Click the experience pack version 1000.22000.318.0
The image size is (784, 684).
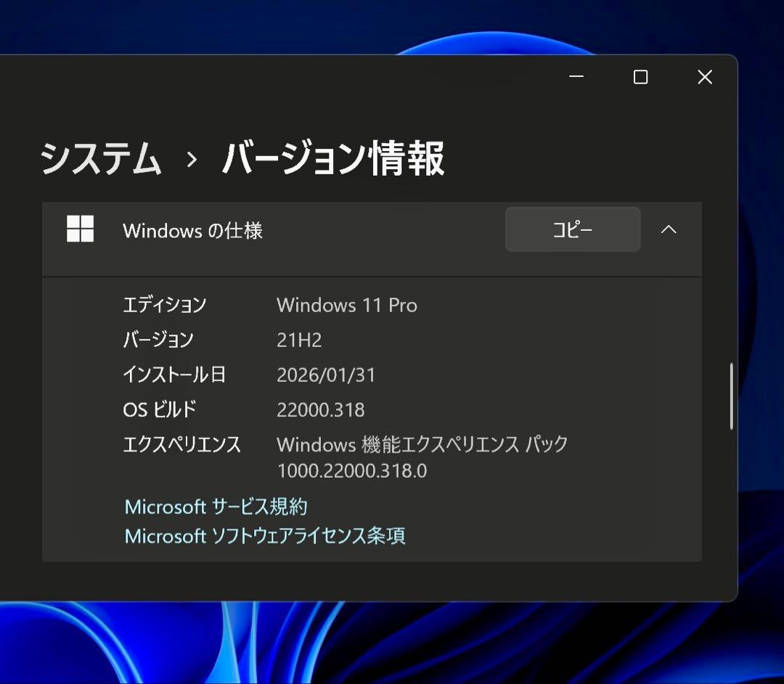[351, 471]
